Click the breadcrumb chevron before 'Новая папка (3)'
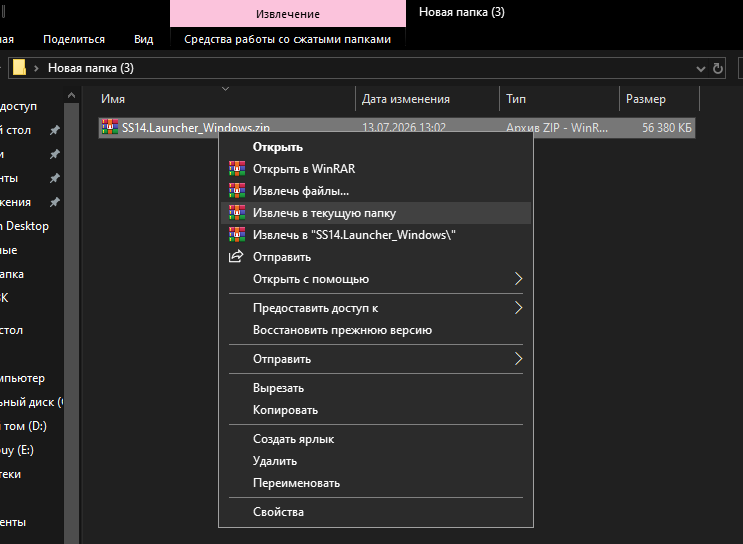 pos(36,68)
